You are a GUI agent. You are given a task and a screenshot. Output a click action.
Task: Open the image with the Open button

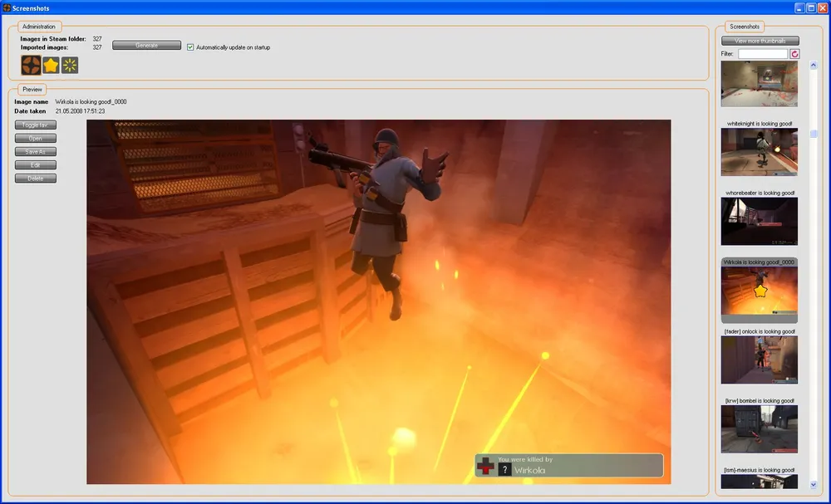point(36,138)
